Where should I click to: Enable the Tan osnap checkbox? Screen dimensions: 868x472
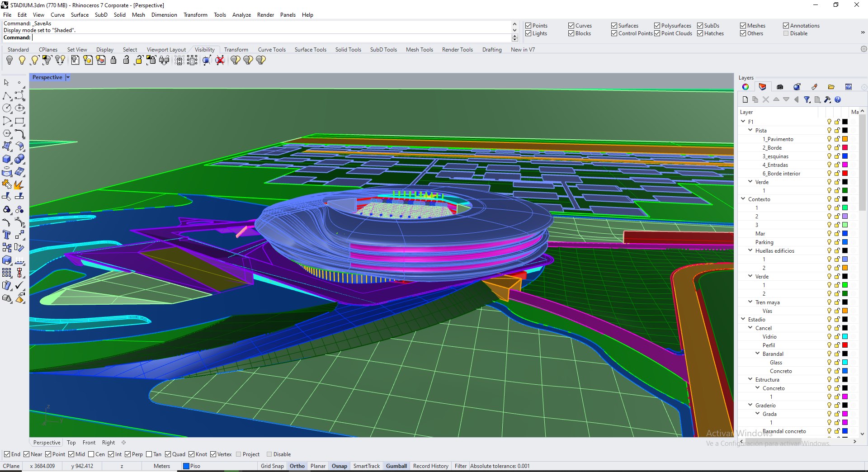pos(149,454)
